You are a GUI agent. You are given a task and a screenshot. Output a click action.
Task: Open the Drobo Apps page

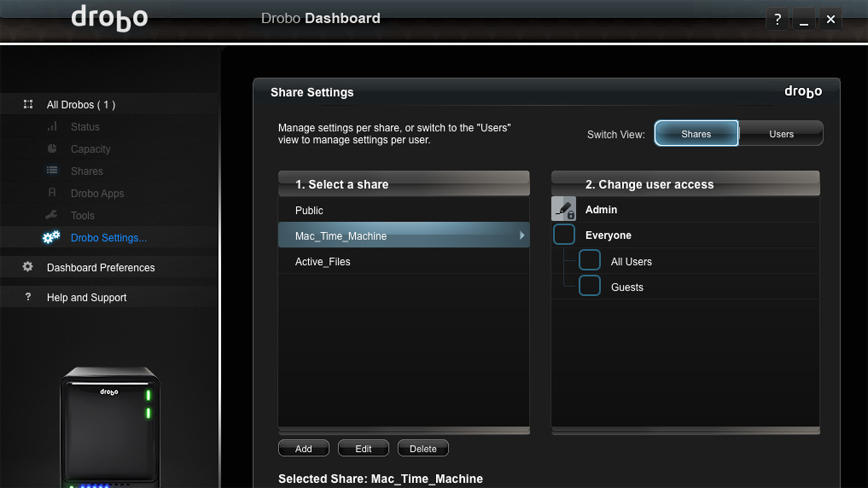point(97,193)
